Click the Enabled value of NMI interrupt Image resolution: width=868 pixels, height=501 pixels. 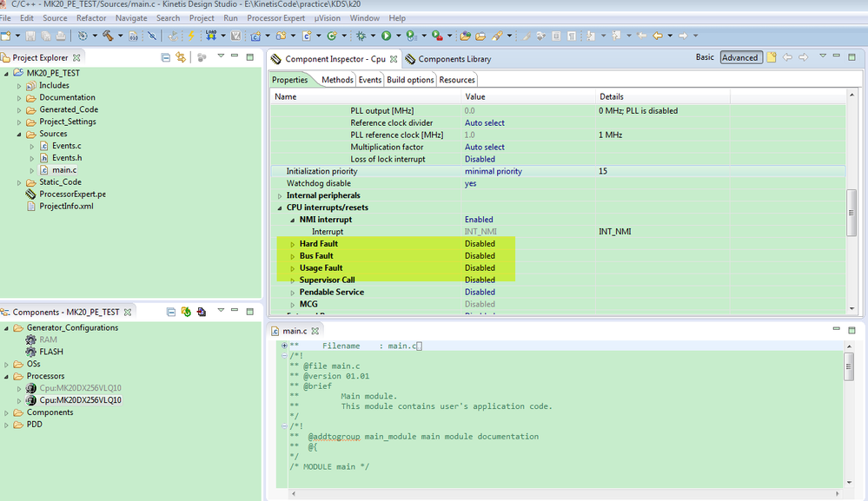[x=479, y=220]
